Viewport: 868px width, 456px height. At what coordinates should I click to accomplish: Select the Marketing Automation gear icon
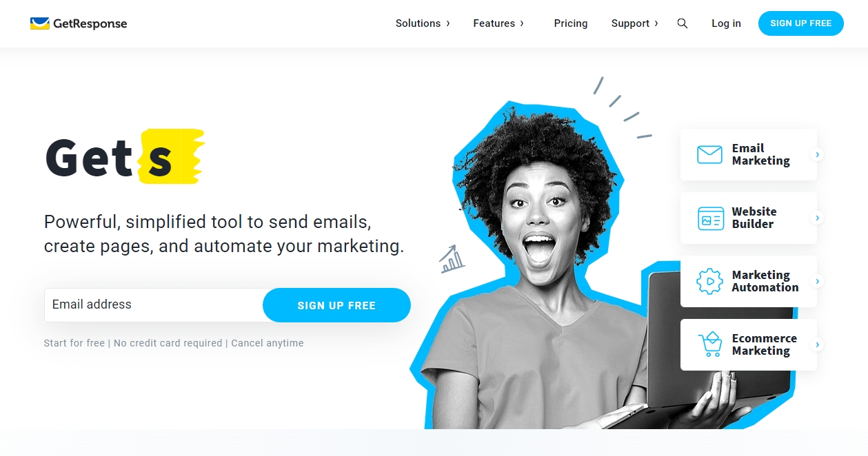coord(710,281)
